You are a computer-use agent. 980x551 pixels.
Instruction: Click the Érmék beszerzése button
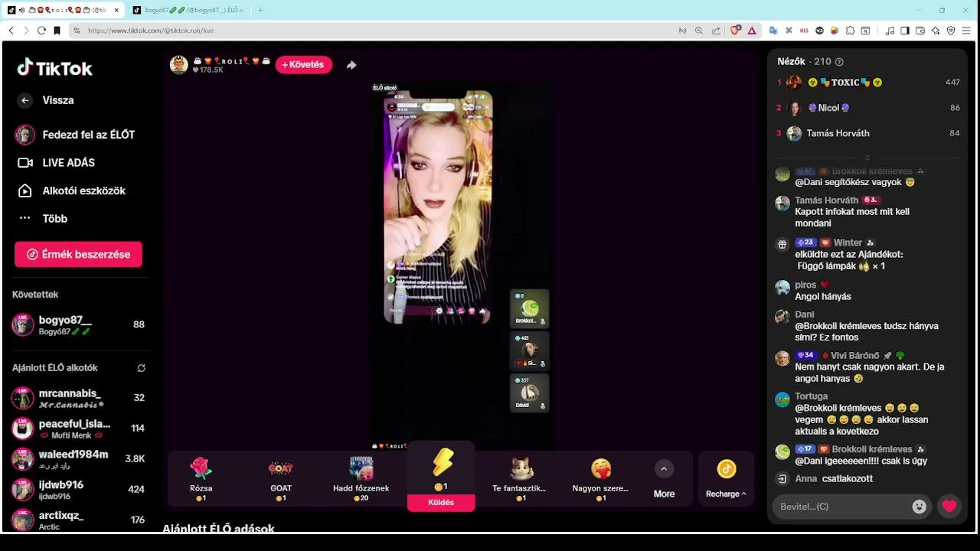(78, 254)
